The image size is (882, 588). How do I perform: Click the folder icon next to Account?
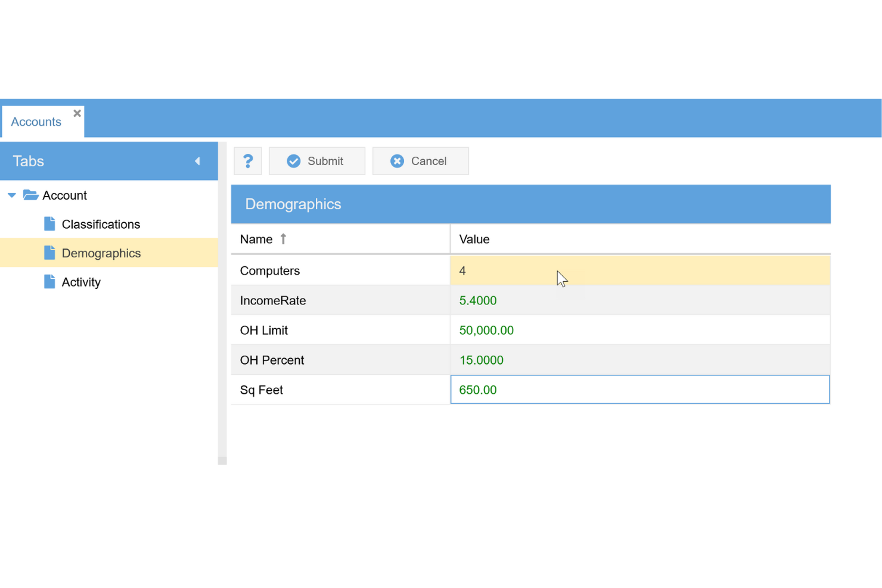click(x=30, y=195)
